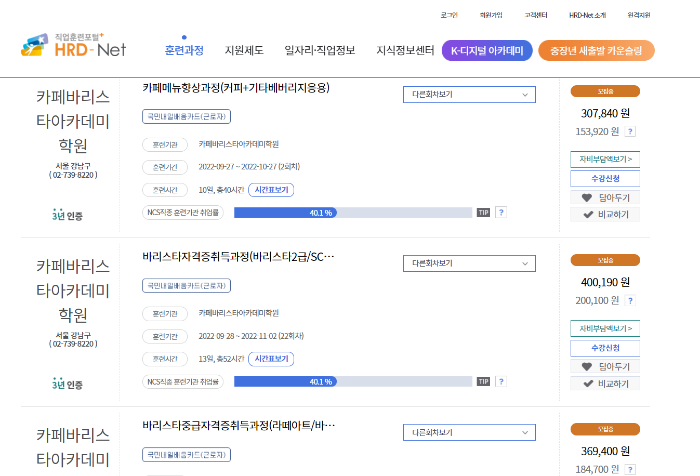Go to 로그인 link at top
700x476 pixels.
pos(449,15)
